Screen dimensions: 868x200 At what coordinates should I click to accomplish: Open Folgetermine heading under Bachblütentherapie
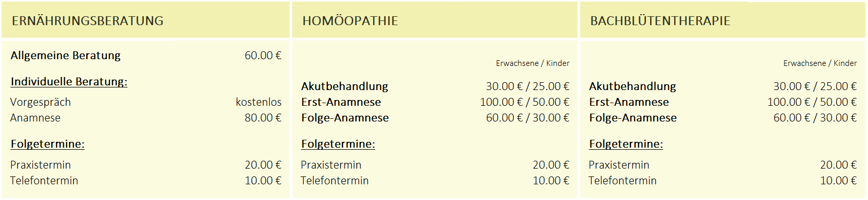pyautogui.click(x=626, y=144)
